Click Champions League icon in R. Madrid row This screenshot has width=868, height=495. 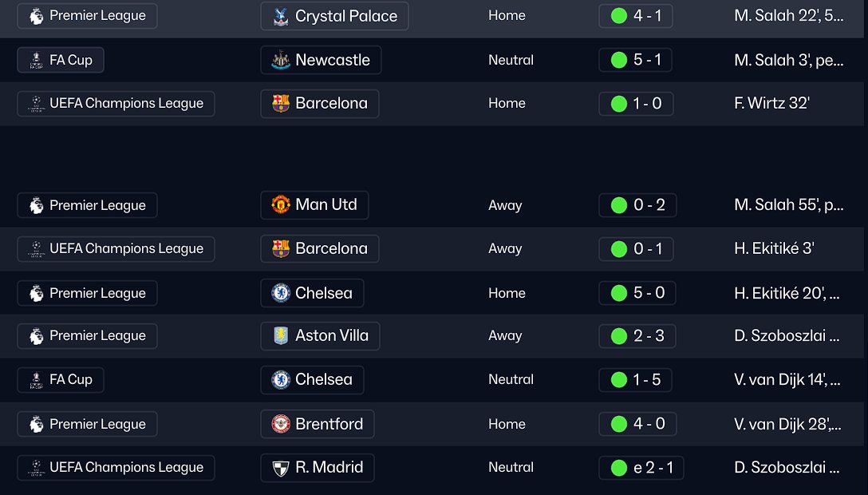tap(37, 468)
